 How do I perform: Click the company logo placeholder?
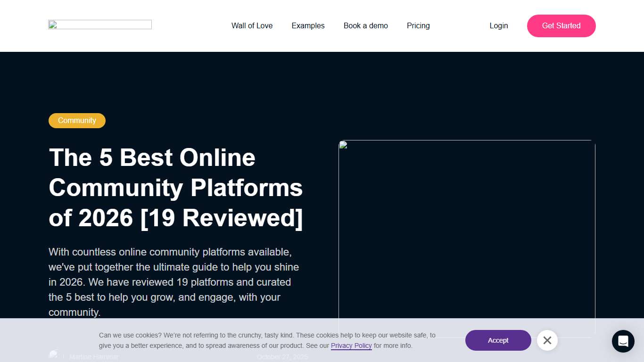point(99,24)
